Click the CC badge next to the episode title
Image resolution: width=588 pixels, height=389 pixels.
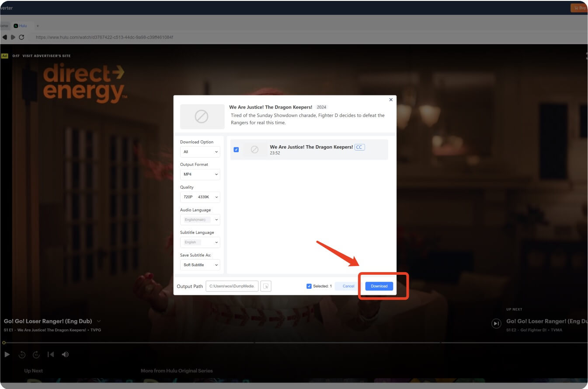pyautogui.click(x=359, y=147)
